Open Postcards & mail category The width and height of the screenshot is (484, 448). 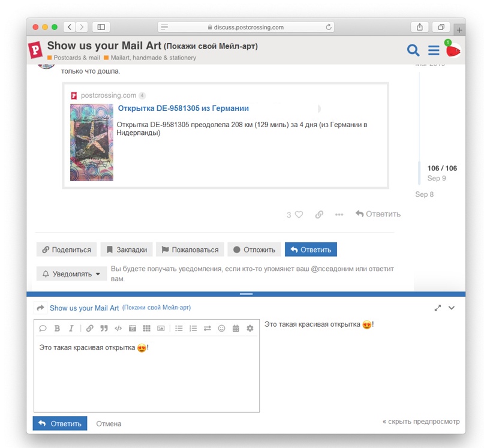(73, 58)
